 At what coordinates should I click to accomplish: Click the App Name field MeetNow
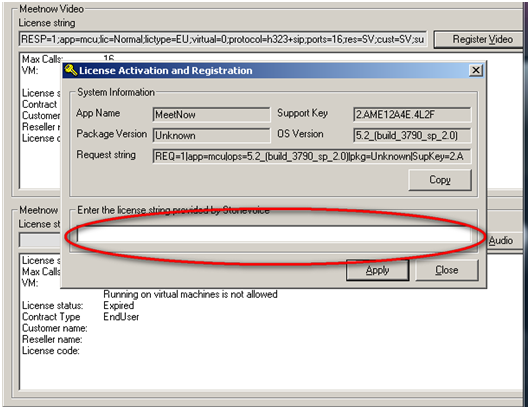pos(211,115)
